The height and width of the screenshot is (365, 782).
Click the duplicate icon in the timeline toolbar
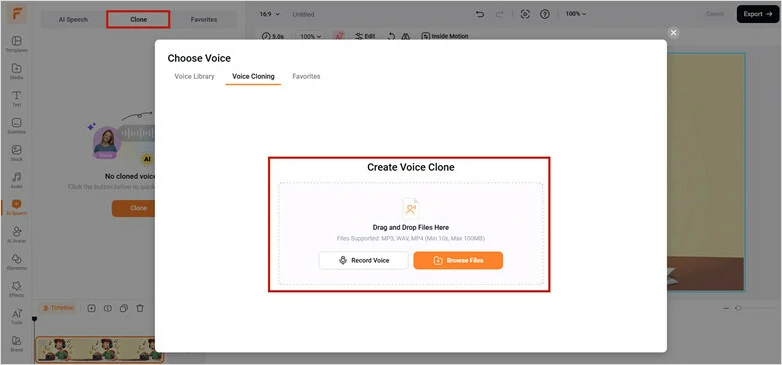[x=124, y=308]
